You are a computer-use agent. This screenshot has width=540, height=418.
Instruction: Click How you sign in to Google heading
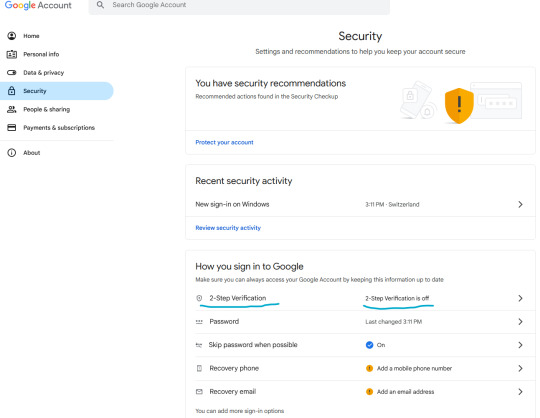[249, 267]
